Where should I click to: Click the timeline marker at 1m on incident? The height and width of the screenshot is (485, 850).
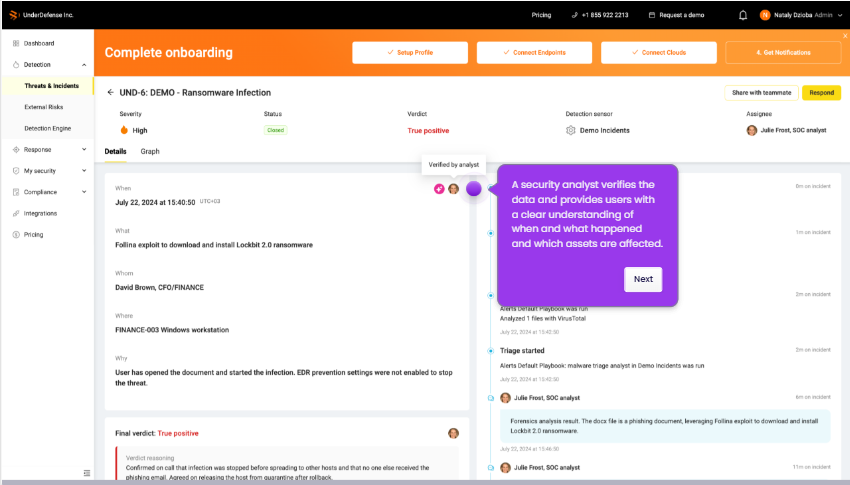tap(491, 233)
